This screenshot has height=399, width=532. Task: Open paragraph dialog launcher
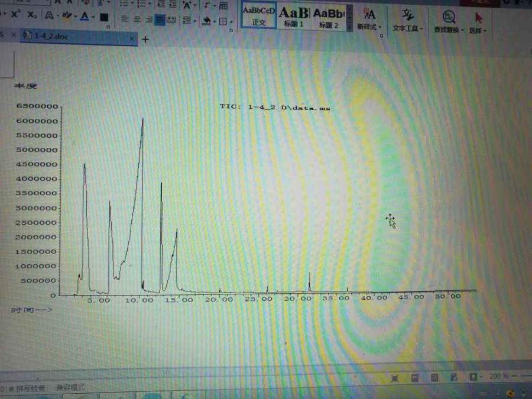point(231,30)
